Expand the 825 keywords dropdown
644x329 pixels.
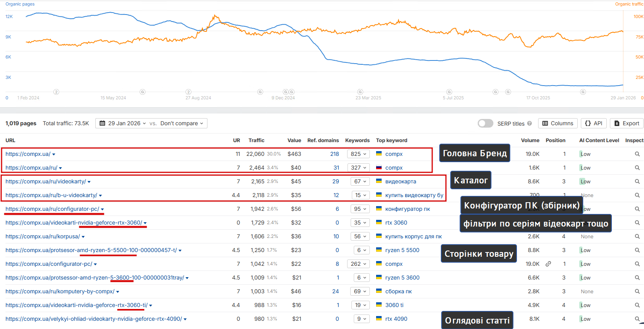pyautogui.click(x=358, y=154)
